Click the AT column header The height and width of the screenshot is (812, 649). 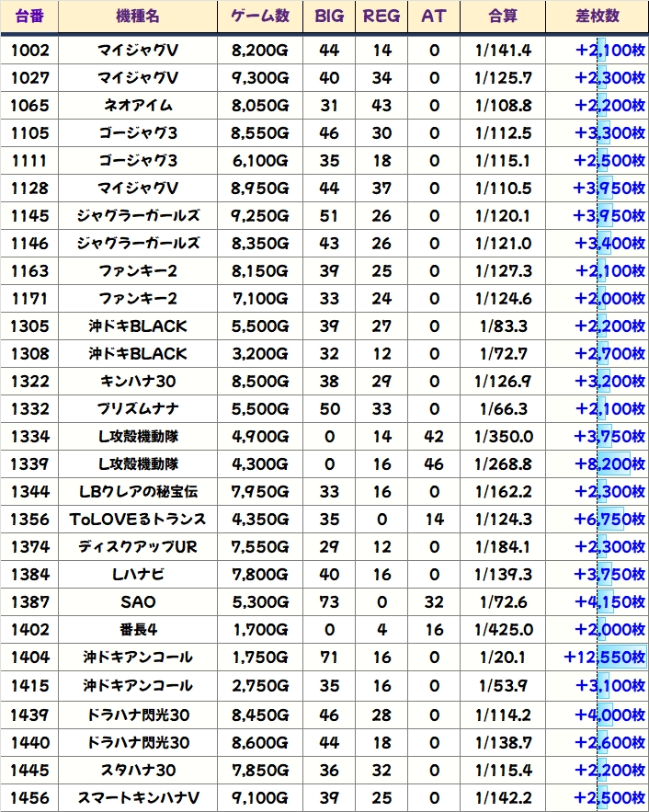coord(433,17)
